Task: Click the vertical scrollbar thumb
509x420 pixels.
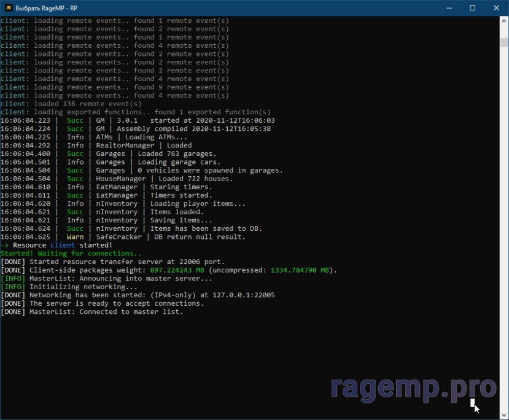Action: point(503,41)
